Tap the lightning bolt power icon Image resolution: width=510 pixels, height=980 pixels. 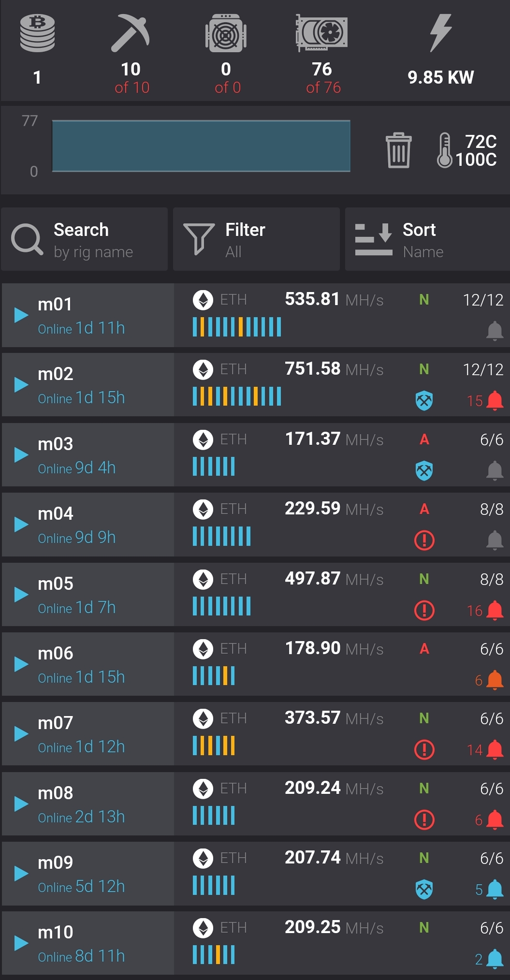(x=440, y=33)
